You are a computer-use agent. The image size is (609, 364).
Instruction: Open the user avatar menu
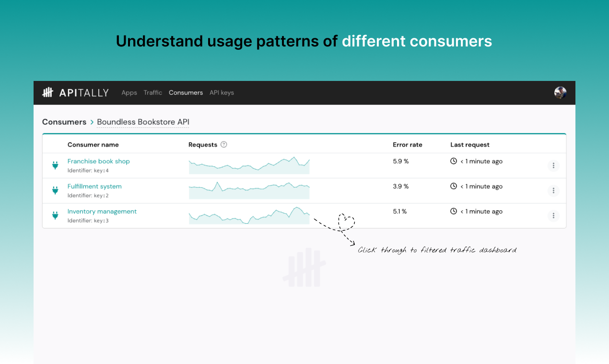click(560, 92)
